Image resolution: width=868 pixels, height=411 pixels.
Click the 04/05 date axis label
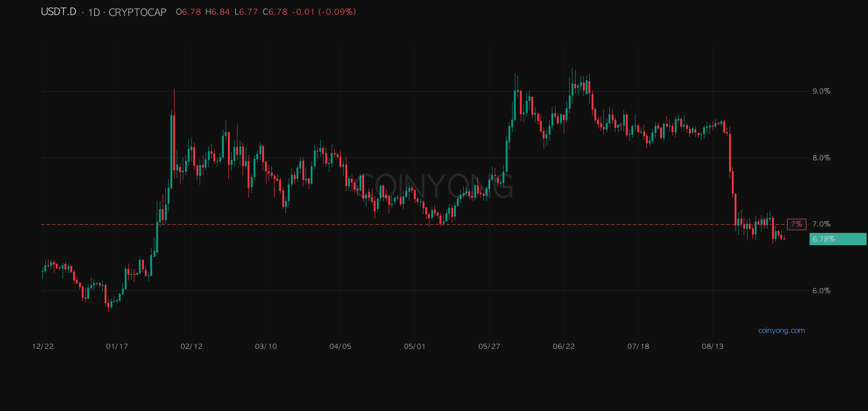tap(340, 347)
